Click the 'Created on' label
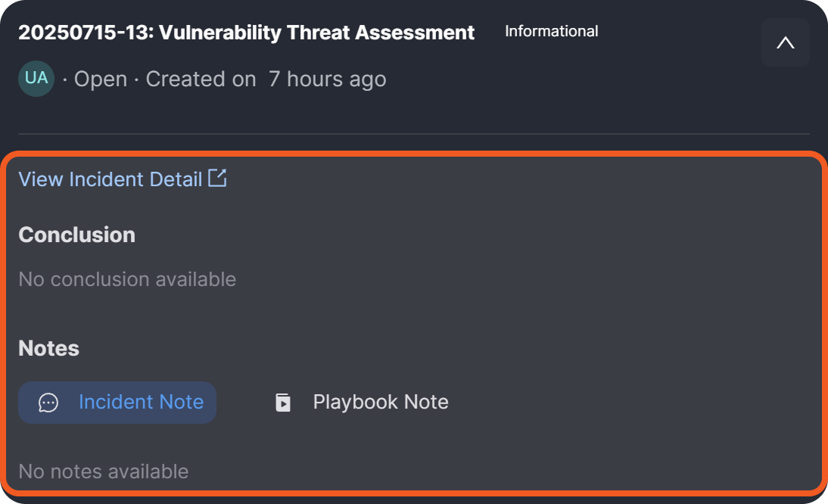This screenshot has height=504, width=828. [201, 79]
